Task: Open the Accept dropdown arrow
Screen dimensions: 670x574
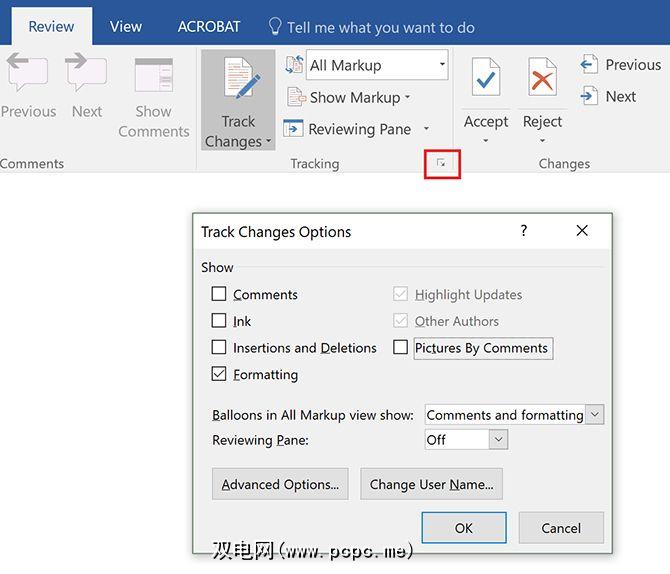Action: coord(486,140)
